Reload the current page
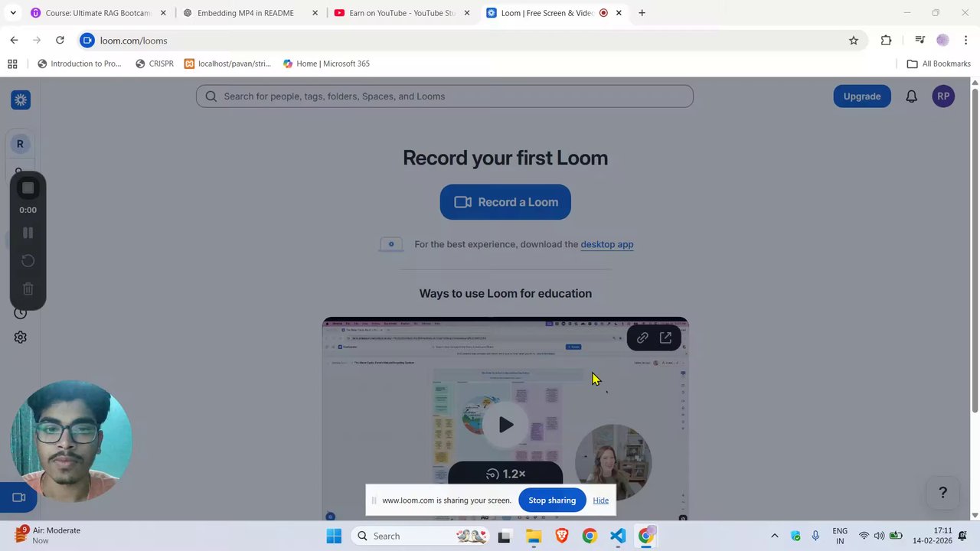 click(x=60, y=41)
